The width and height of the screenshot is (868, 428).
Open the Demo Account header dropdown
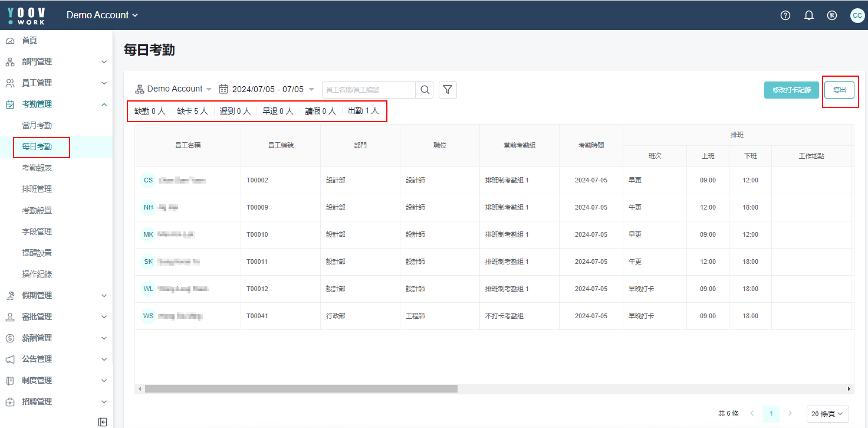point(102,15)
